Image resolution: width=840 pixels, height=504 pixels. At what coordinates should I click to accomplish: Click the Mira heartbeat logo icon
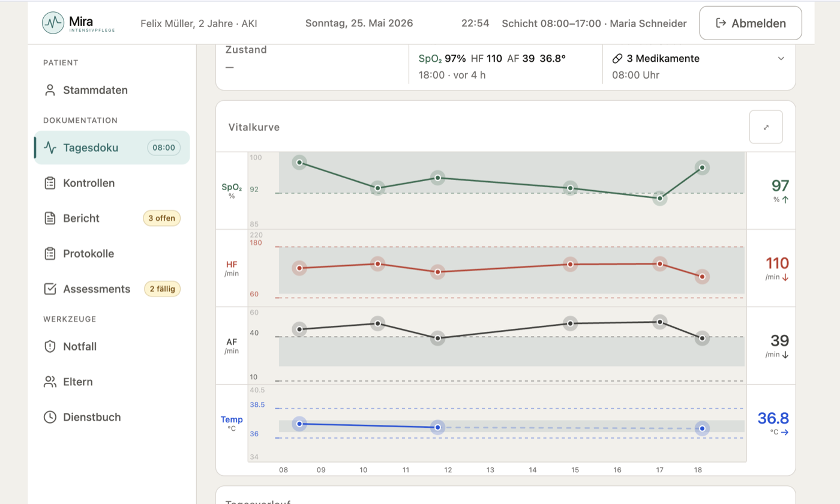[x=53, y=23]
